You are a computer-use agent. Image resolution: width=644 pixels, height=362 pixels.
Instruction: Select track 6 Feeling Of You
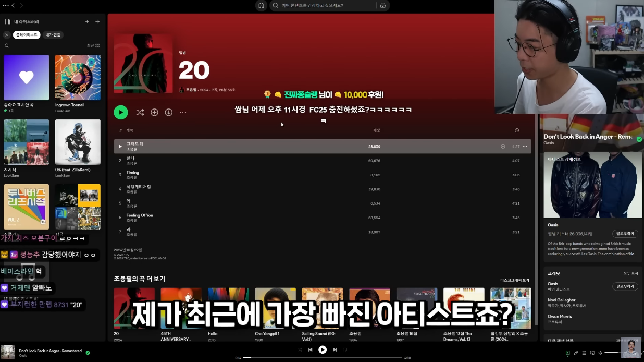pyautogui.click(x=323, y=218)
